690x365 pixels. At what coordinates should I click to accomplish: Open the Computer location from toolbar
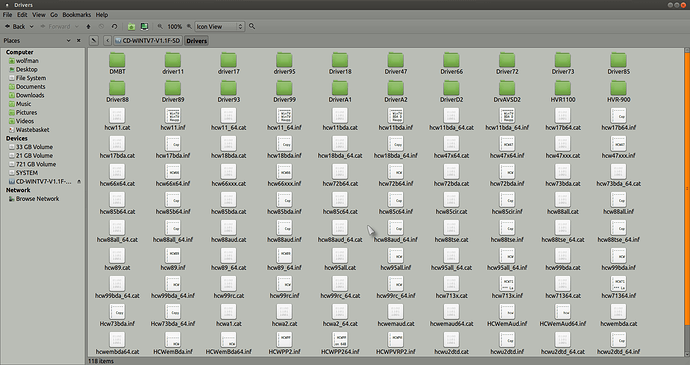click(144, 26)
